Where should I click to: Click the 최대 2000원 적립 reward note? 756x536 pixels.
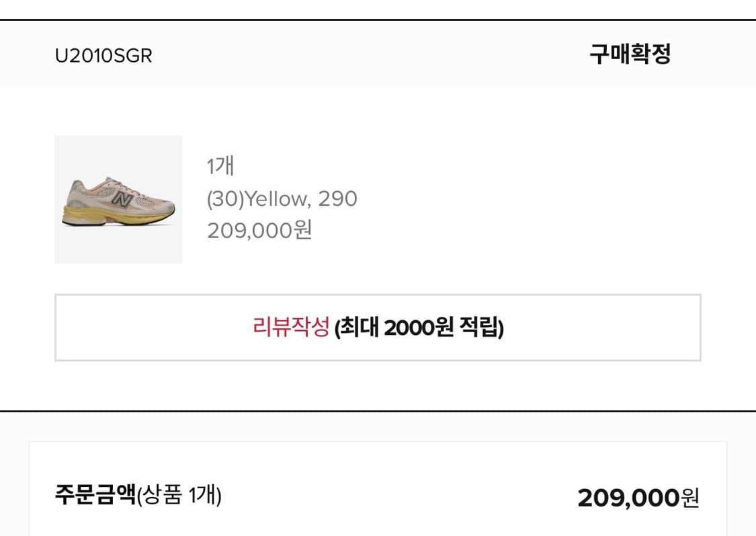coord(419,328)
